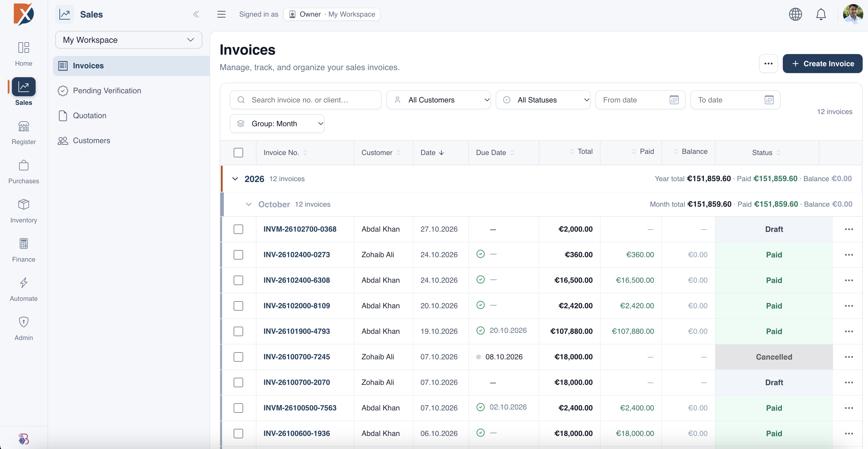Collapse the 2026 year group
868x449 pixels.
click(235, 179)
